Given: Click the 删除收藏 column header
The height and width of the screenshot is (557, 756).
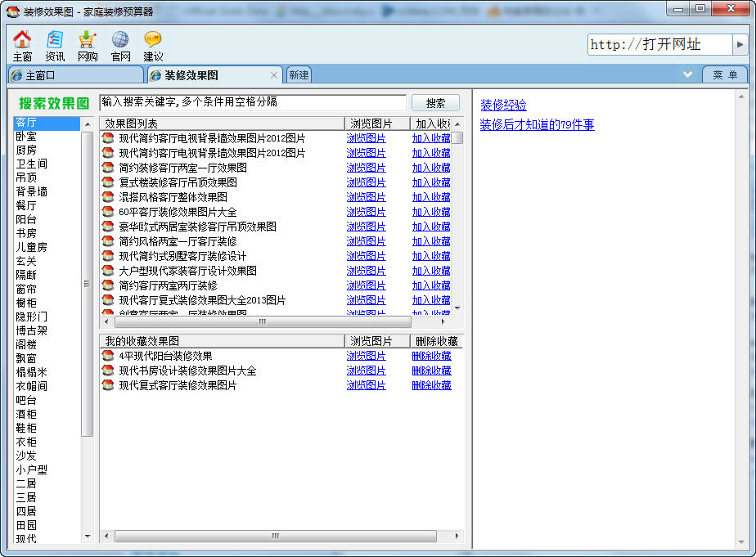Looking at the screenshot, I should click(x=437, y=342).
